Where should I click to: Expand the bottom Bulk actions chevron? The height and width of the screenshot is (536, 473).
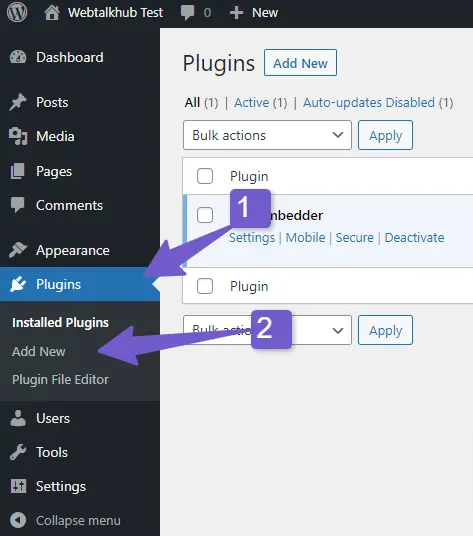coord(338,330)
